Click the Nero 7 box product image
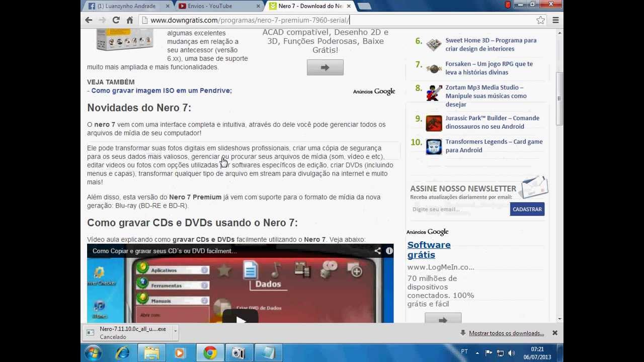The width and height of the screenshot is (644, 362). click(124, 39)
